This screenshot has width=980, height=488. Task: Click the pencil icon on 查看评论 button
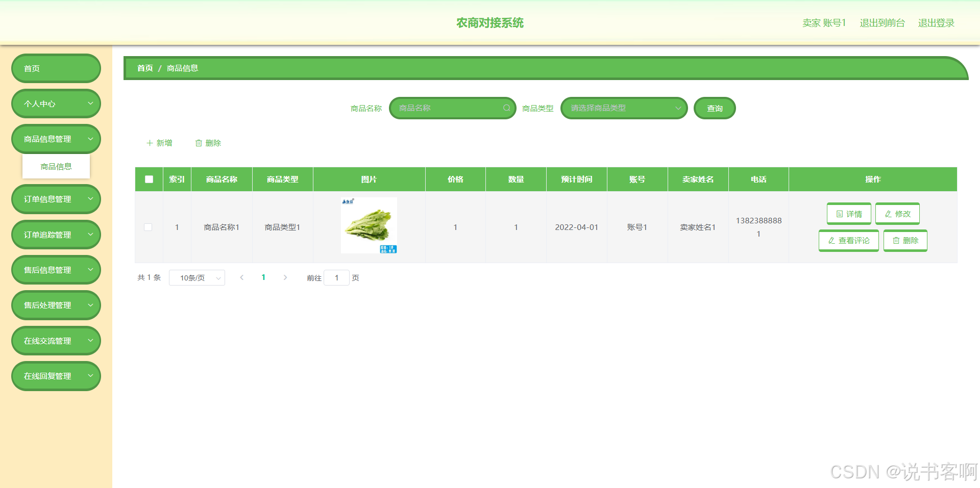[831, 241]
